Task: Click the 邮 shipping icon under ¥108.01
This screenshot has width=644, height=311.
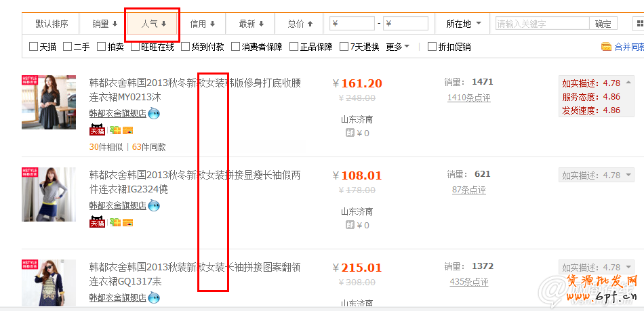Action: 350,225
